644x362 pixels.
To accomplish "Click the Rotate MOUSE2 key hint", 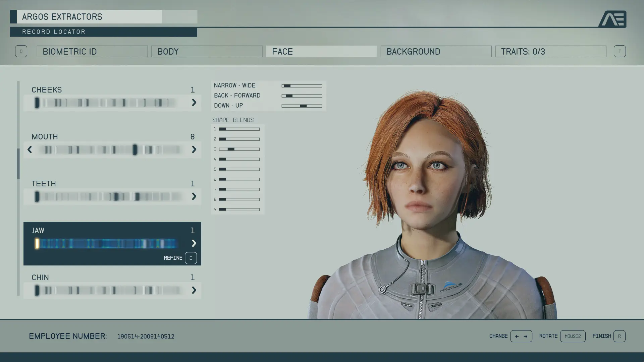I will 573,336.
